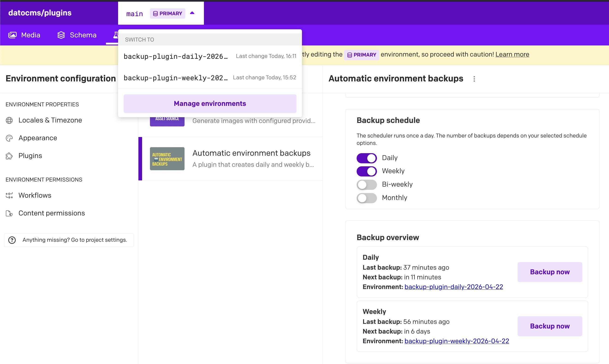
Task: Click the Schema layers icon
Action: pyautogui.click(x=61, y=35)
